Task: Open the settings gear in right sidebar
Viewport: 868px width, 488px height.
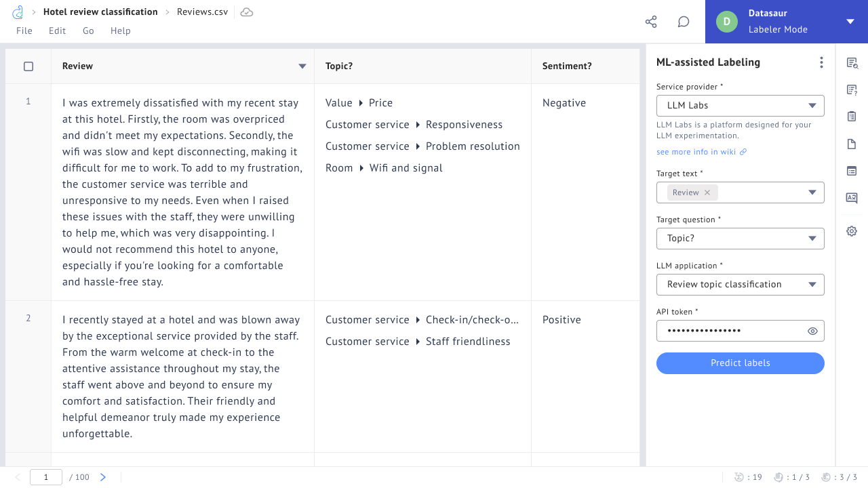Action: (852, 231)
